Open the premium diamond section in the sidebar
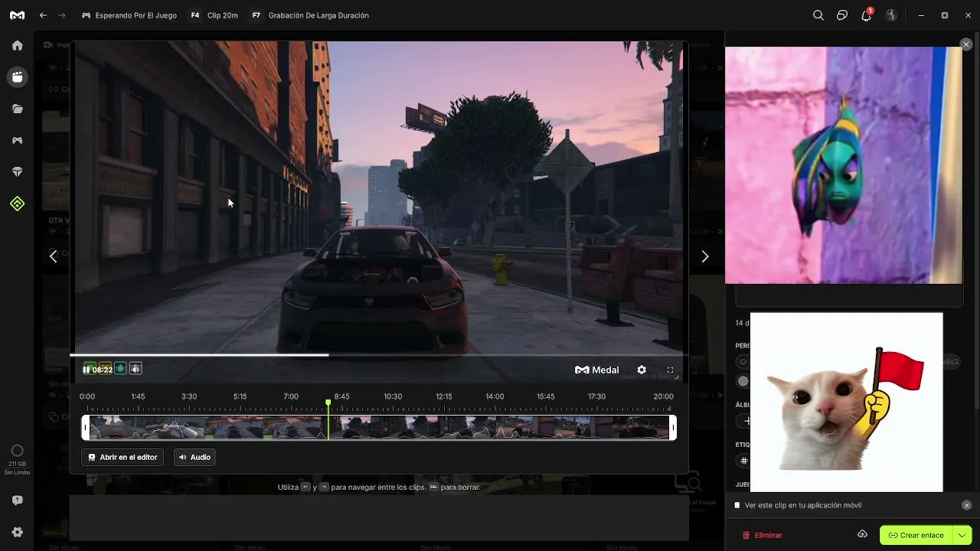 tap(17, 172)
